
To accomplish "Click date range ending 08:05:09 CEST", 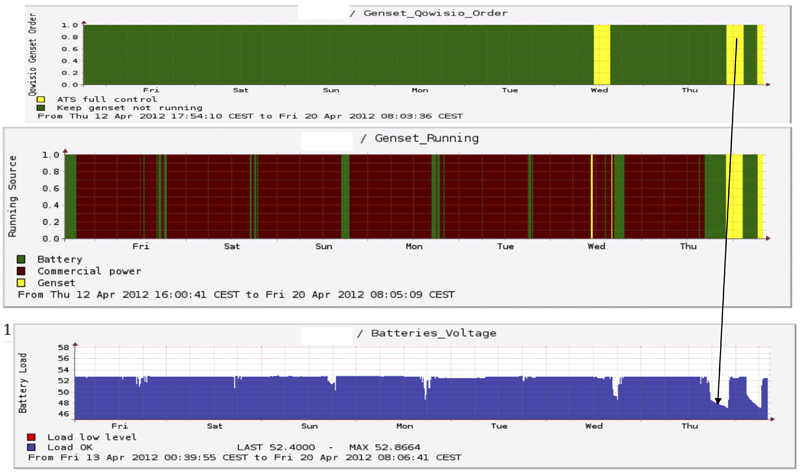I will tap(236, 294).
